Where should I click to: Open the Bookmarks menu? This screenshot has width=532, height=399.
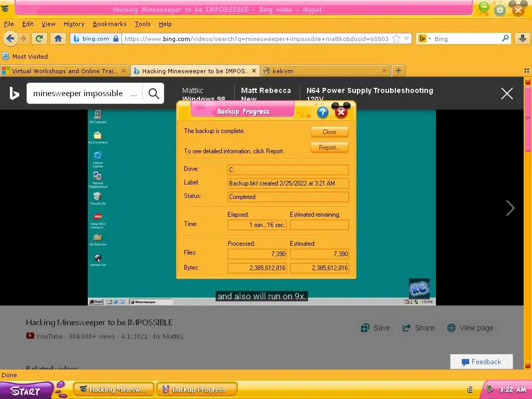[x=110, y=24]
